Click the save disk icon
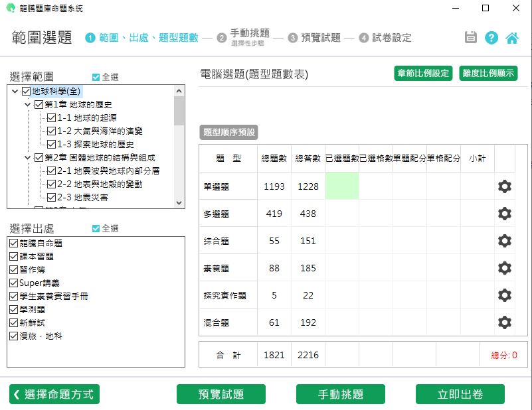This screenshot has width=532, height=410. 471,38
